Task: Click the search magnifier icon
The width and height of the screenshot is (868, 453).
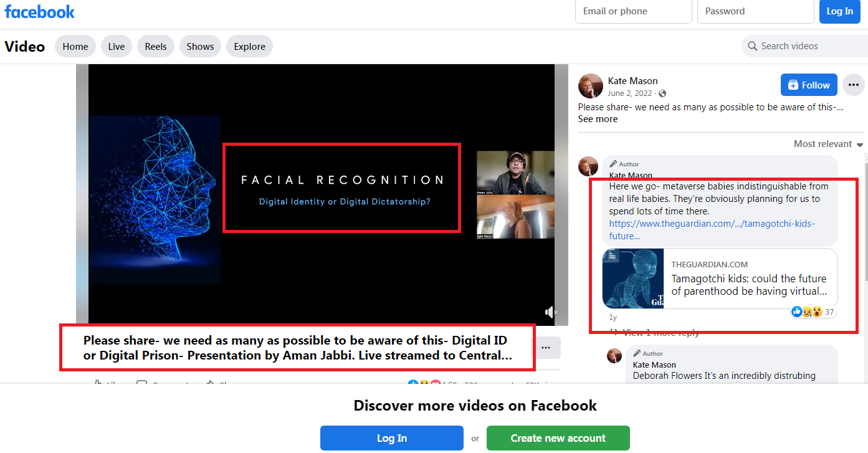Action: pos(752,46)
